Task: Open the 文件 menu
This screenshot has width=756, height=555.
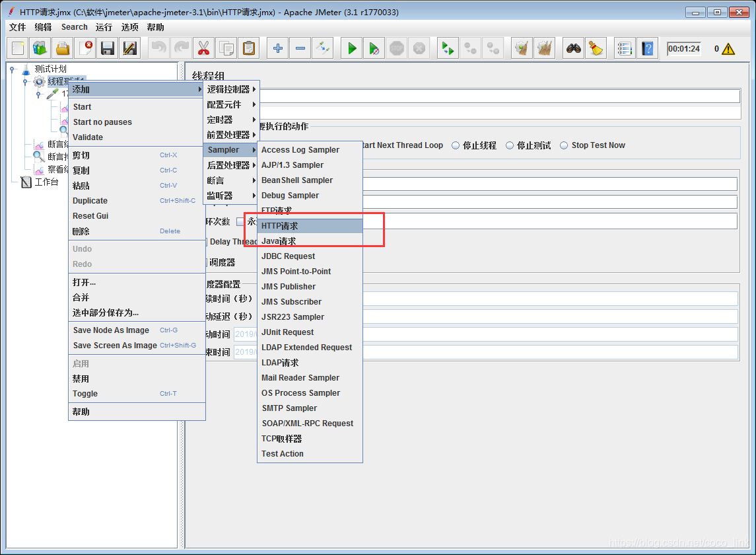Action: (x=17, y=27)
